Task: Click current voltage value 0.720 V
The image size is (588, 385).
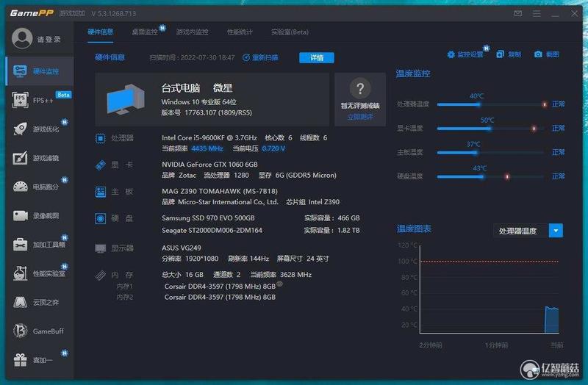Action: coord(273,148)
